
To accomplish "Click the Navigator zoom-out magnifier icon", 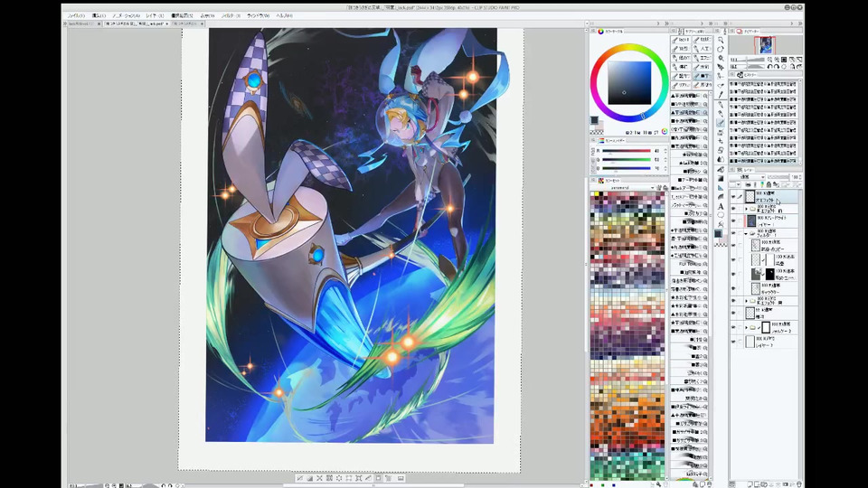I will click(x=770, y=60).
